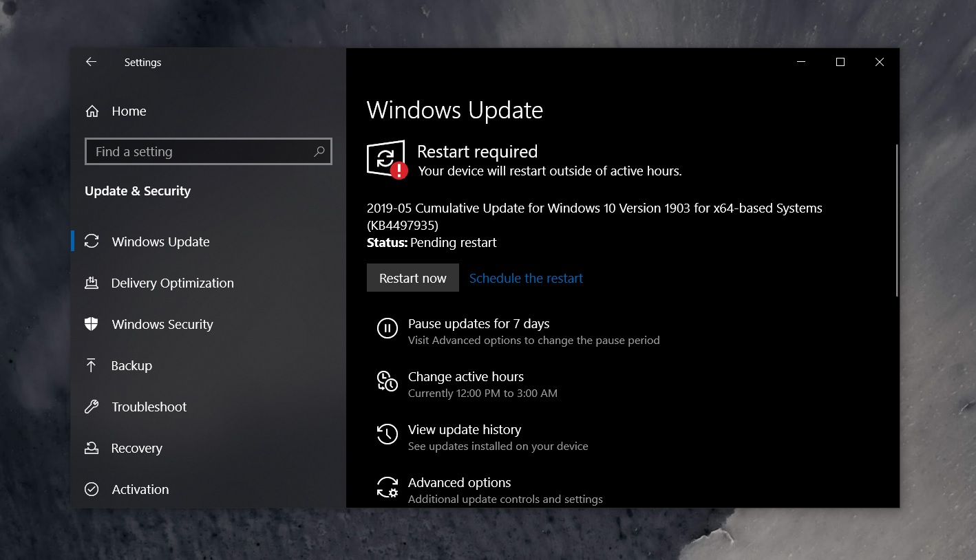Open View update history
This screenshot has width=976, height=560.
[465, 429]
